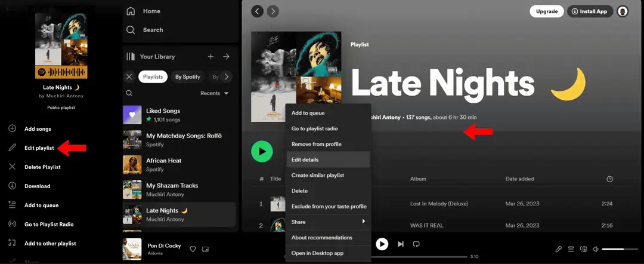This screenshot has height=264, width=644.
Task: Open the Recents sort dropdown
Action: 215,93
